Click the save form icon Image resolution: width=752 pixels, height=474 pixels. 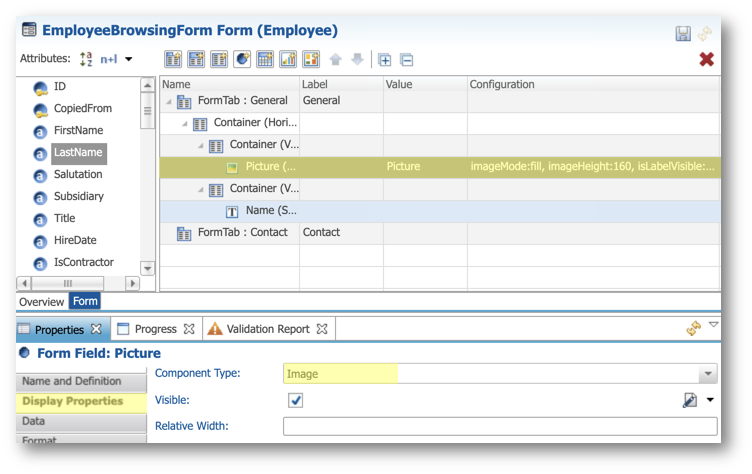tap(683, 34)
